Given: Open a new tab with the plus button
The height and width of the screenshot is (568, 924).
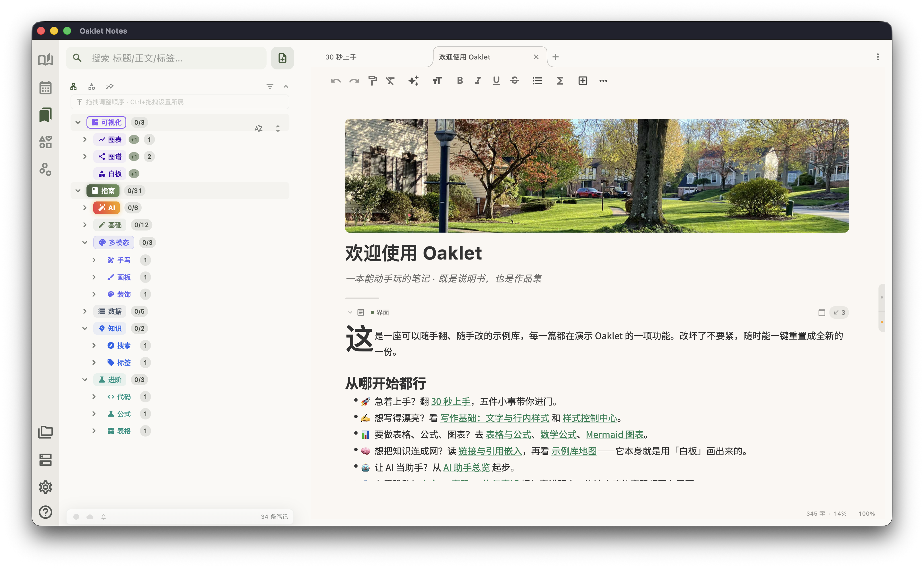Looking at the screenshot, I should tap(555, 57).
